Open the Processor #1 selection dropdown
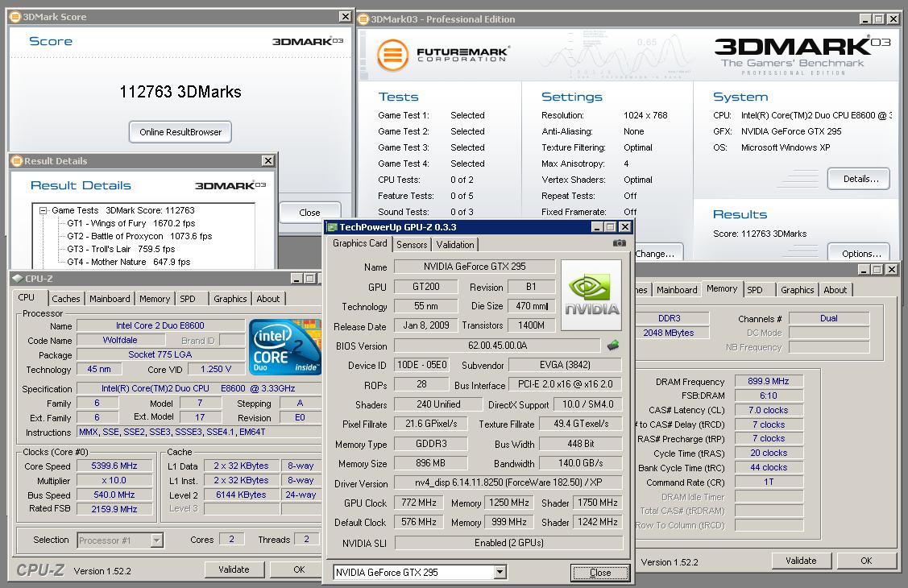The height and width of the screenshot is (588, 908). coord(156,540)
